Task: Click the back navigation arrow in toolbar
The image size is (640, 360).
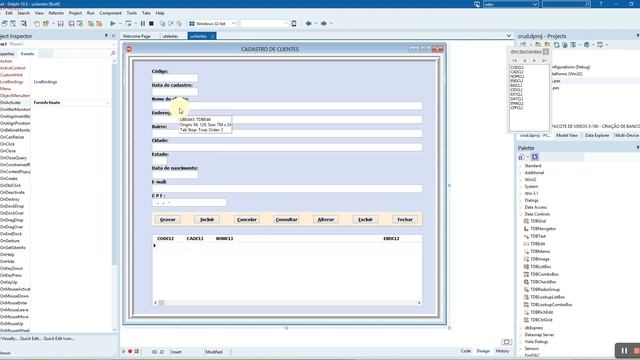Action: coord(309,24)
